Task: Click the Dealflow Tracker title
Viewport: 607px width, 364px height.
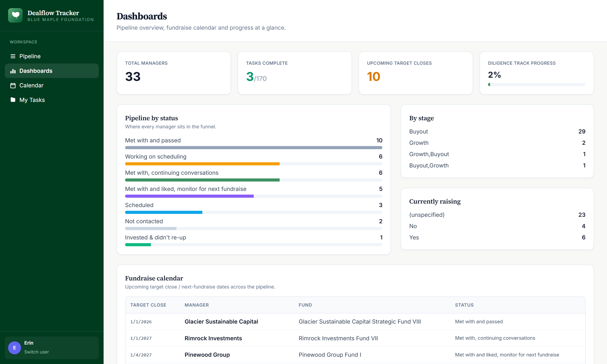Action: point(53,13)
